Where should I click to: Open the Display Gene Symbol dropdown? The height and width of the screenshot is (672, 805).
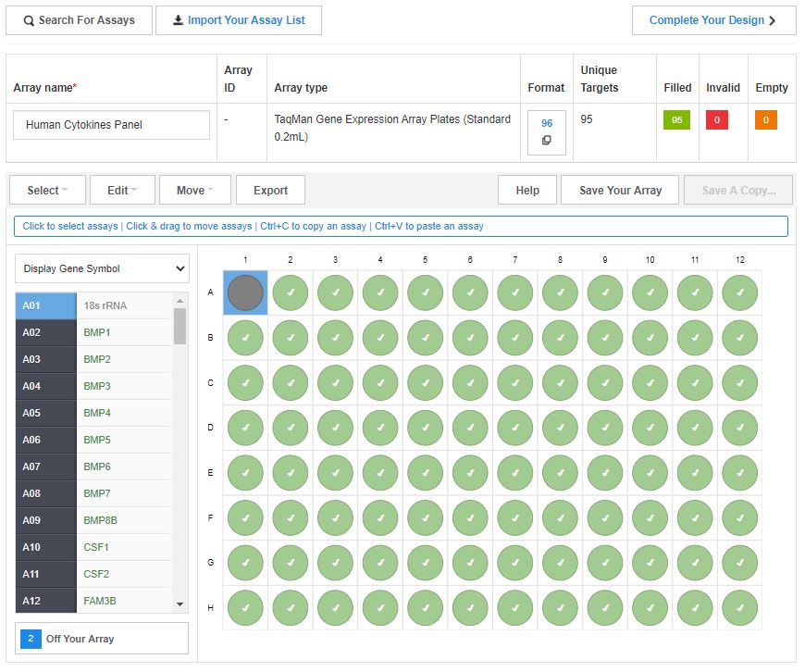102,268
